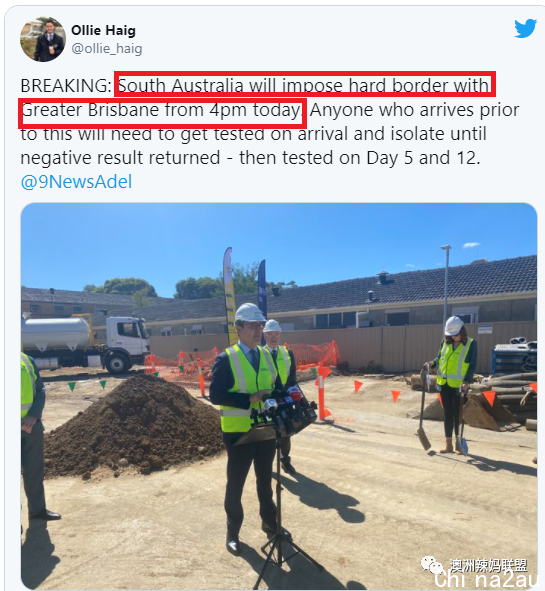Click the sentence 'Anyone who arrives prior'
Viewport: 545px width, 591px height.
pos(414,110)
